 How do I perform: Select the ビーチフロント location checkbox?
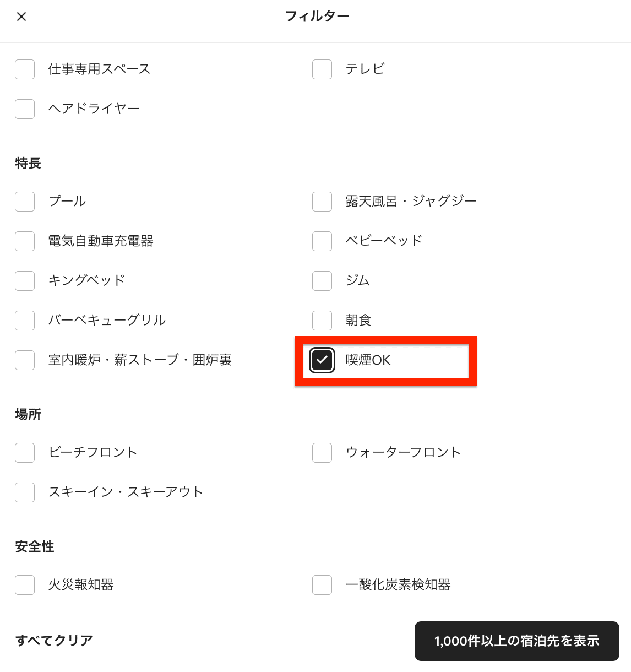point(25,453)
